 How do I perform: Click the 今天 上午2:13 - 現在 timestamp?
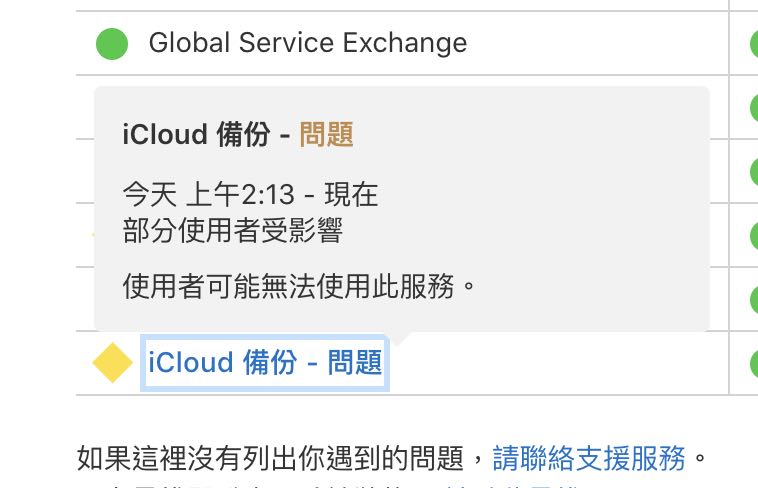coord(250,194)
